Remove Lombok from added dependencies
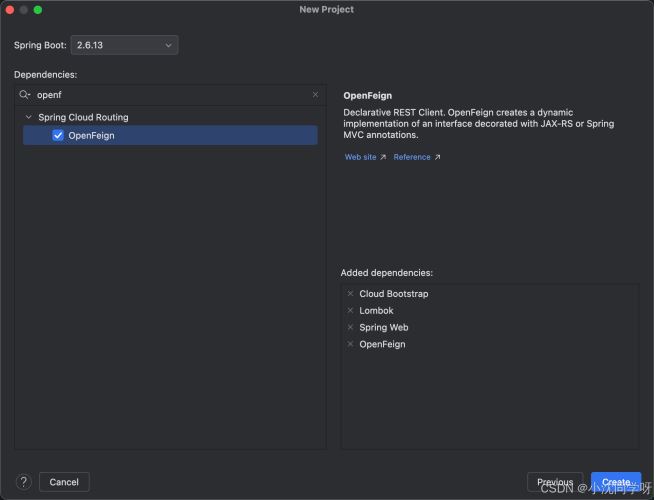The height and width of the screenshot is (500, 654). (x=350, y=311)
